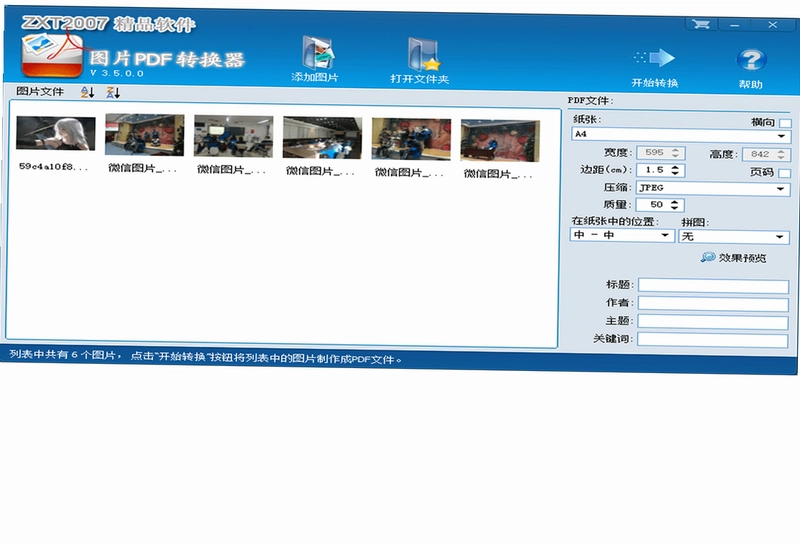Expand the 拼图 无 dropdown
Viewport: 800px width, 543px height.
coord(734,236)
